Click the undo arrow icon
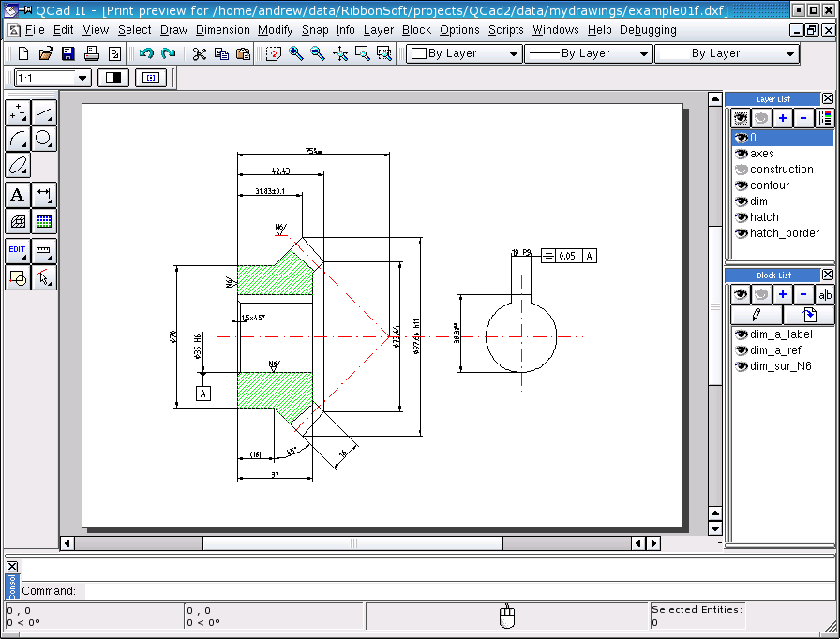Screen dimensions: 840x639 click(146, 53)
